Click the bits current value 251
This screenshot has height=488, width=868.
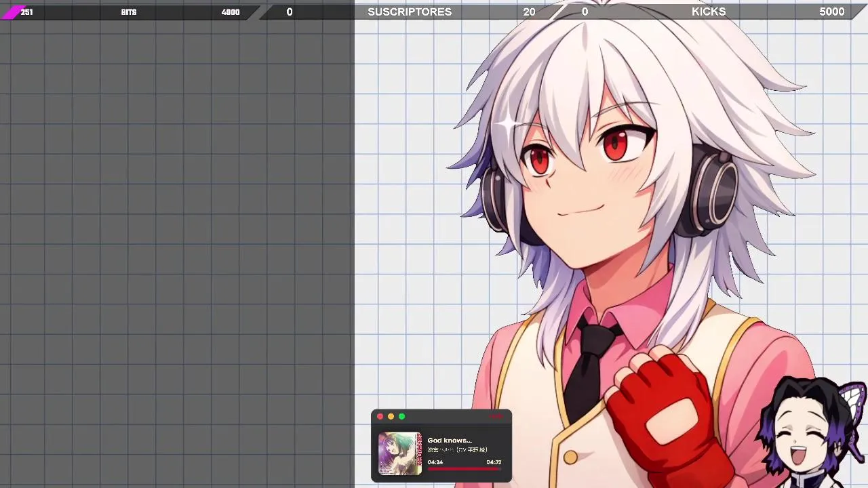(x=27, y=12)
